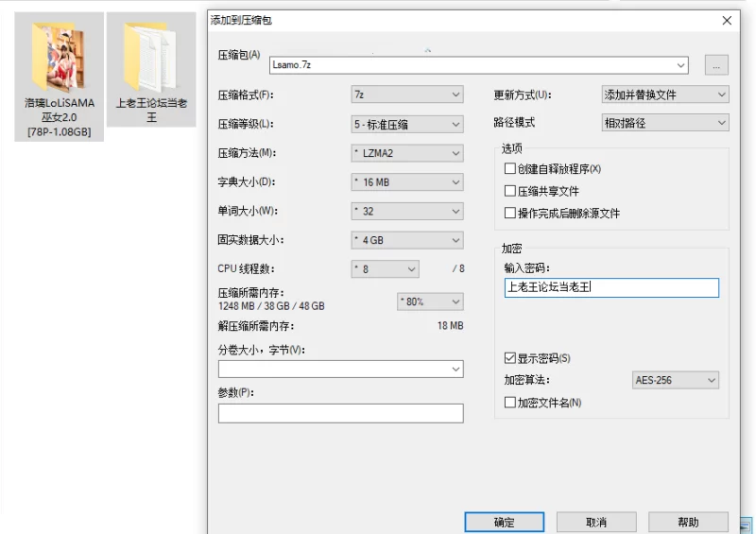
Task: Click into the 参数 input field
Action: [x=340, y=414]
